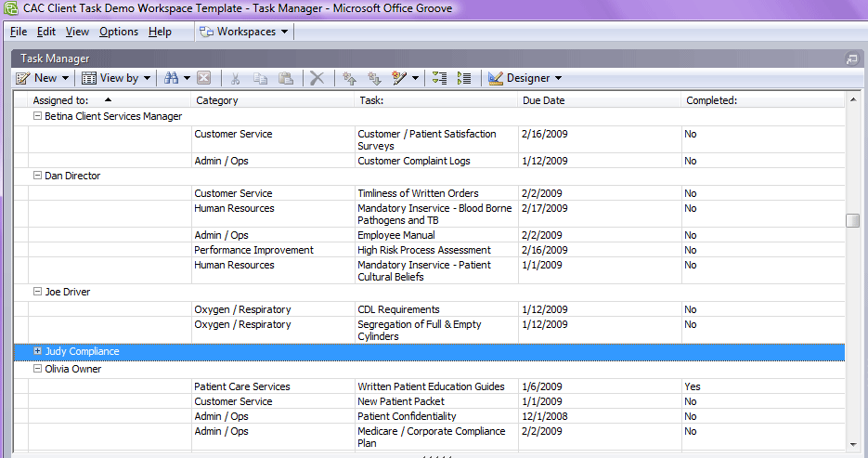The height and width of the screenshot is (458, 868).
Task: Click the Task Manager pop-out window icon
Action: [x=851, y=59]
